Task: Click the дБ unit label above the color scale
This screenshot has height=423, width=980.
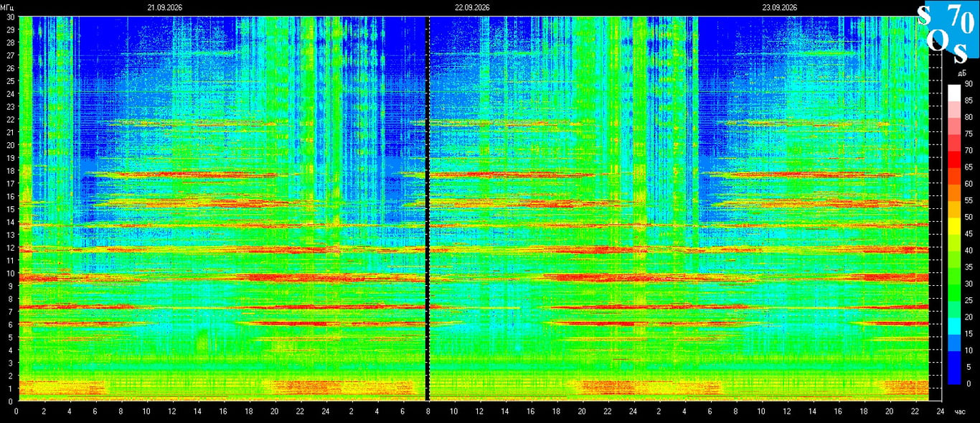Action: (961, 73)
